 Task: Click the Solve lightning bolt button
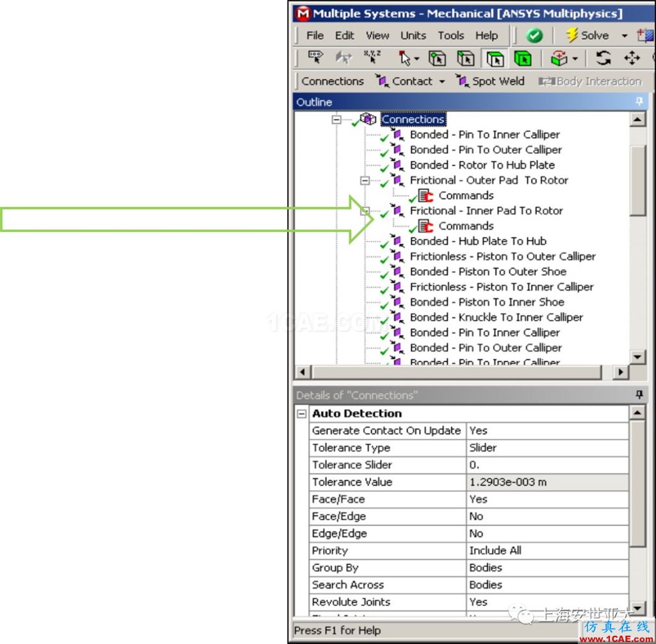coord(587,36)
